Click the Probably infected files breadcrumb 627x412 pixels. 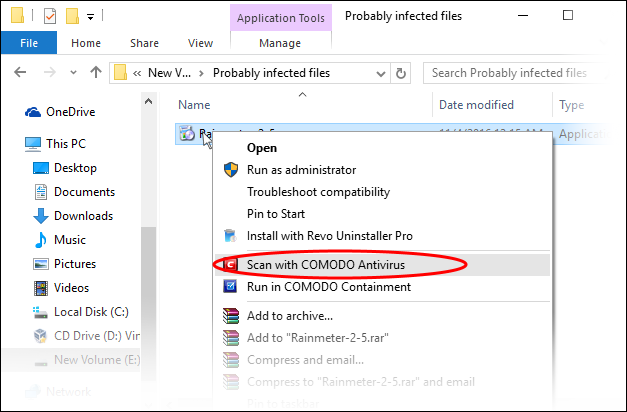tap(271, 73)
